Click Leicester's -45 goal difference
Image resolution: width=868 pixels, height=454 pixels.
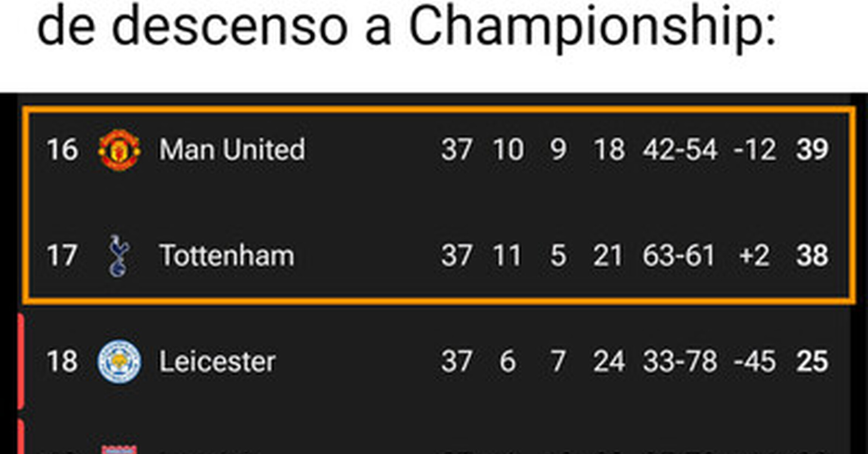[x=755, y=361]
